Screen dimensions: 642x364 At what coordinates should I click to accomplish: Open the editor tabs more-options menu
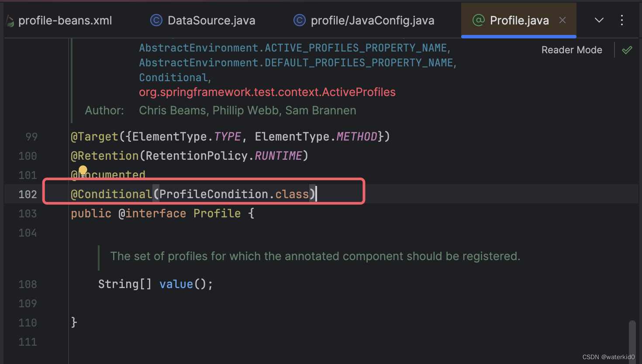tap(622, 20)
